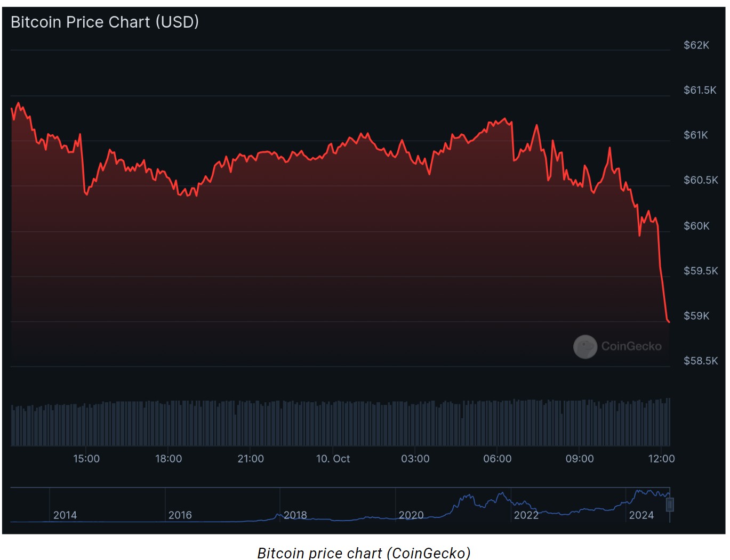The image size is (730, 560).
Task: Click the Bitcoin Price Chart (USD) title
Action: coord(105,22)
